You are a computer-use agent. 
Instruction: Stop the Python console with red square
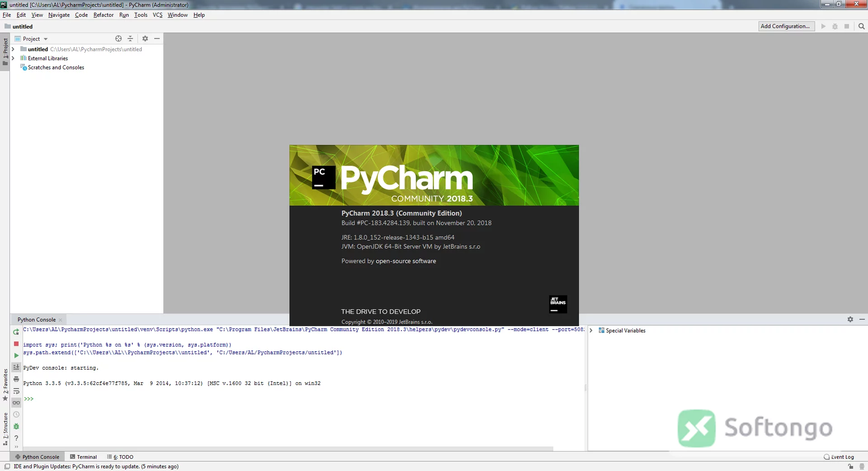16,344
